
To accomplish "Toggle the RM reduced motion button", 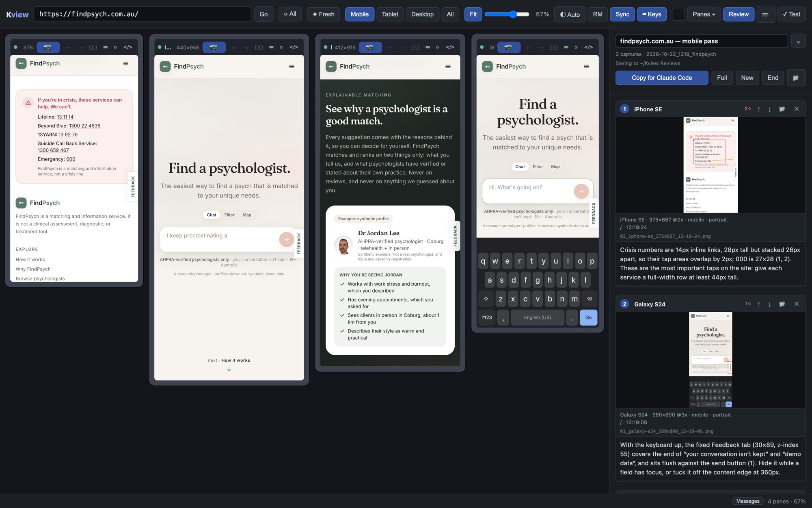I will (x=597, y=14).
